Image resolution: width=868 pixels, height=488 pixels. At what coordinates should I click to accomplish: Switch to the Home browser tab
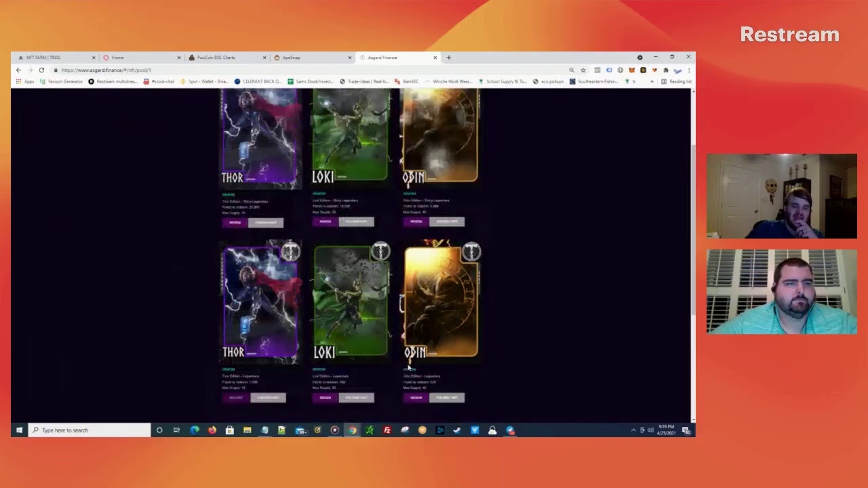point(142,58)
